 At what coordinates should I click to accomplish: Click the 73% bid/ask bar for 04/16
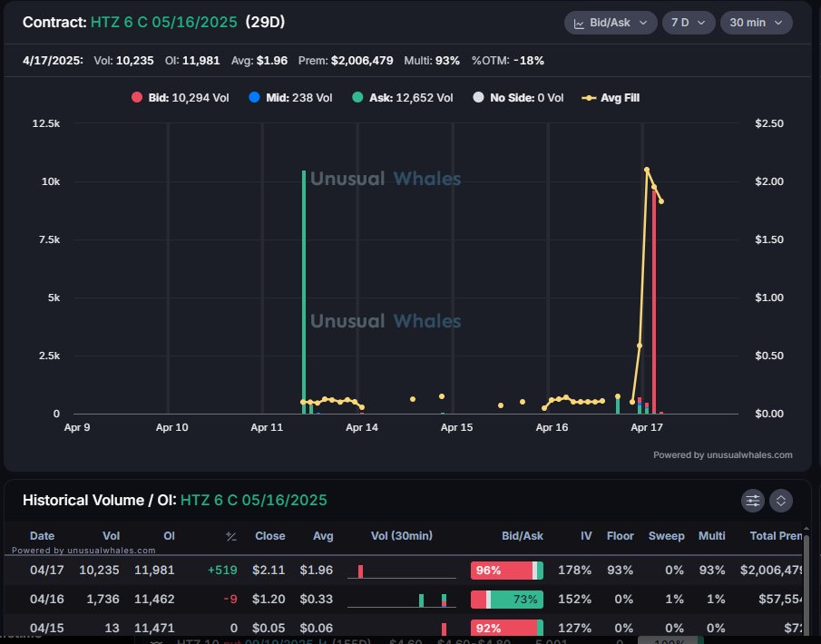point(507,599)
